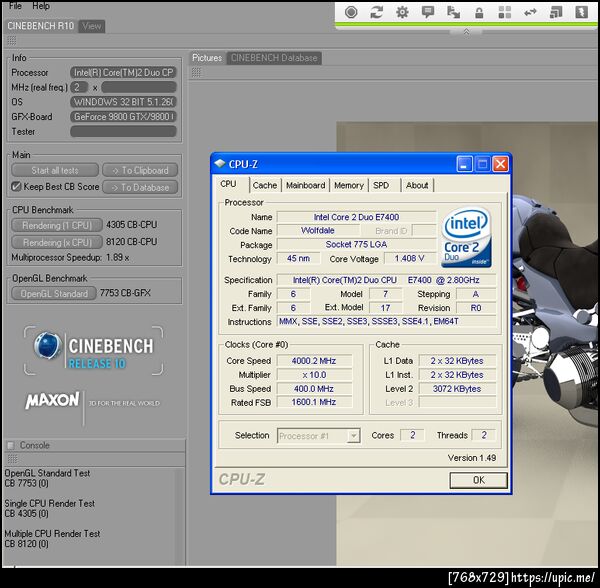Click the refresh arrows icon in top toolbar
Image resolution: width=600 pixels, height=588 pixels.
coord(377,12)
